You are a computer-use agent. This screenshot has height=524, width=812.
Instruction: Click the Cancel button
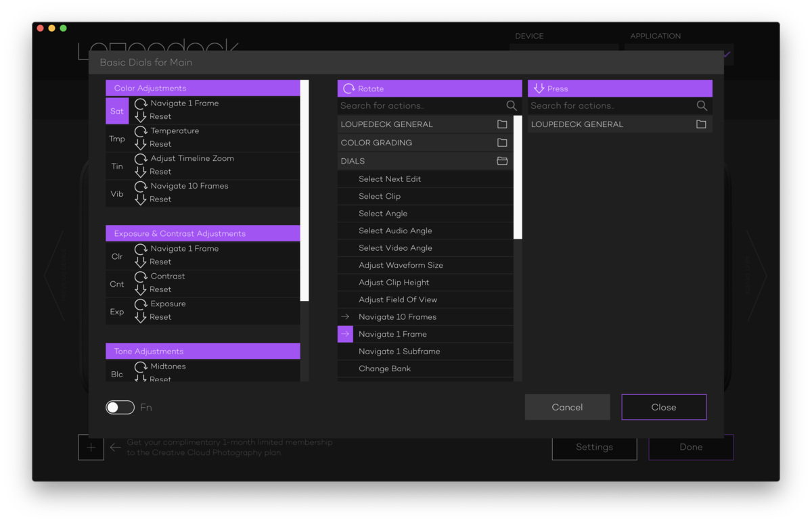tap(567, 407)
